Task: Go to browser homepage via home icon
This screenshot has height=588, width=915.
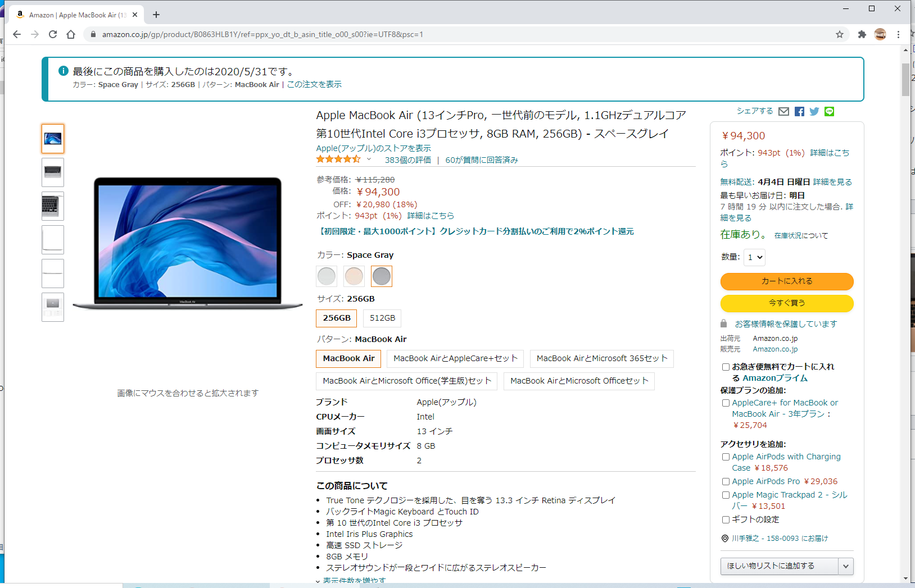Action: tap(70, 34)
